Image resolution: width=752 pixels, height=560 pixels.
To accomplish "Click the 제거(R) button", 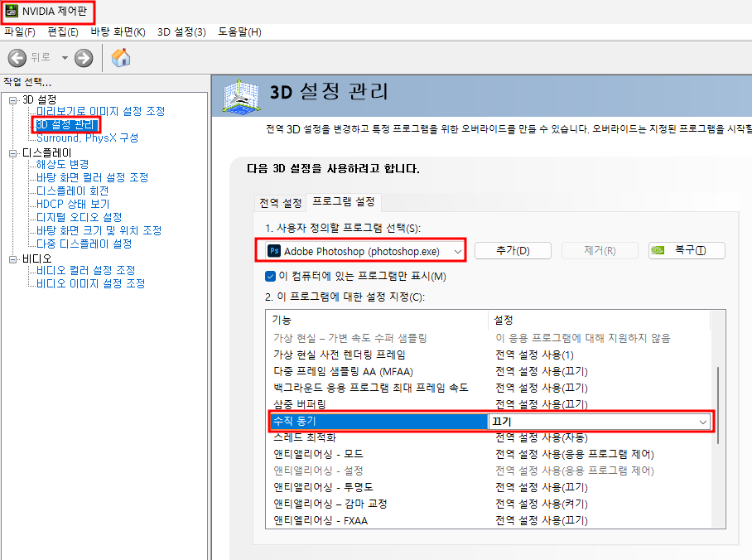I will pyautogui.click(x=600, y=250).
